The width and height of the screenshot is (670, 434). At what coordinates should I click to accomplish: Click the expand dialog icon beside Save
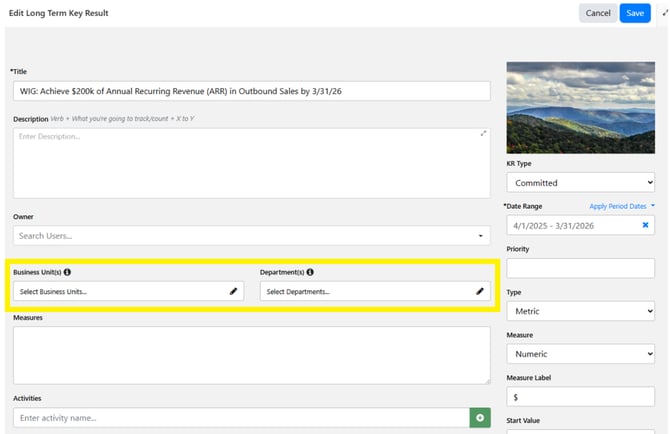click(664, 12)
